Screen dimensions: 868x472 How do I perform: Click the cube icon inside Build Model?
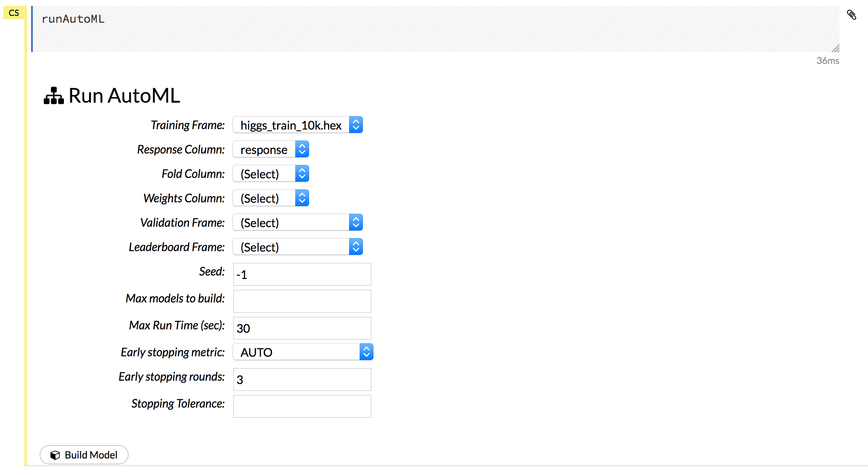[x=56, y=455]
